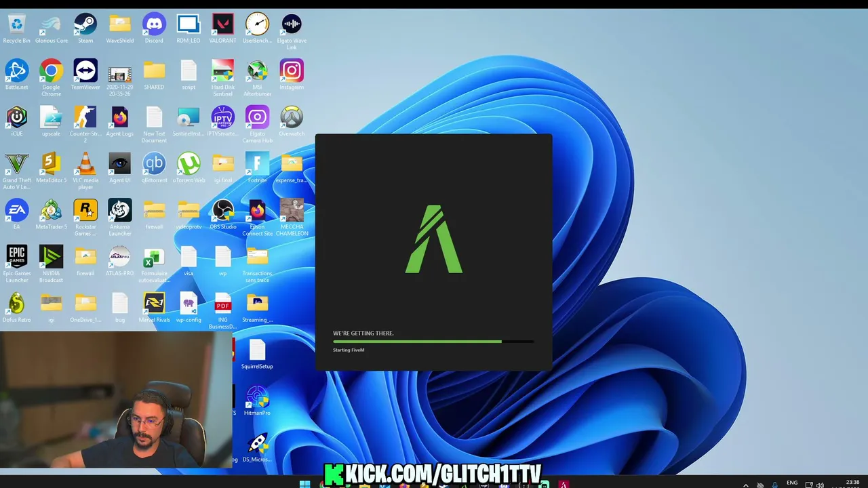
Task: Click the Dofus Retro egg icon
Action: click(17, 303)
